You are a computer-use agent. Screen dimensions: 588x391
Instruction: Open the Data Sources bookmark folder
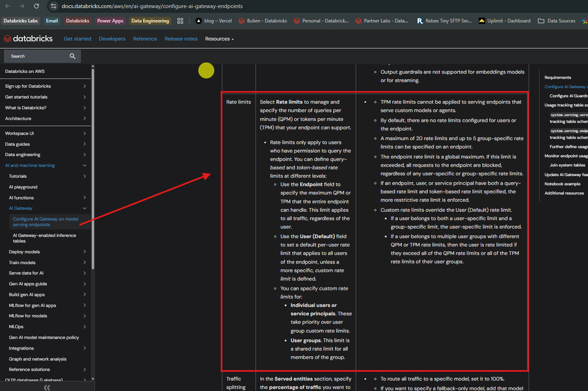pyautogui.click(x=557, y=21)
